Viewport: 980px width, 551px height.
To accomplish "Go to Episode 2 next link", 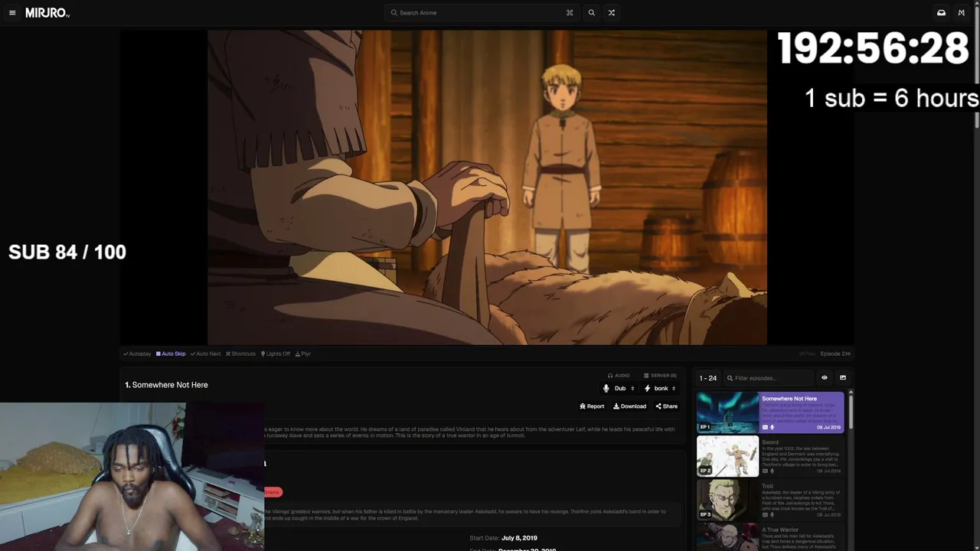I will tap(835, 354).
